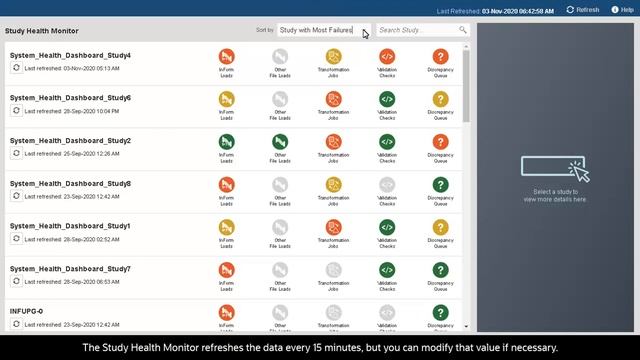Refresh the INFUPG-0 study row
The image size is (640, 360).
[x=16, y=324]
